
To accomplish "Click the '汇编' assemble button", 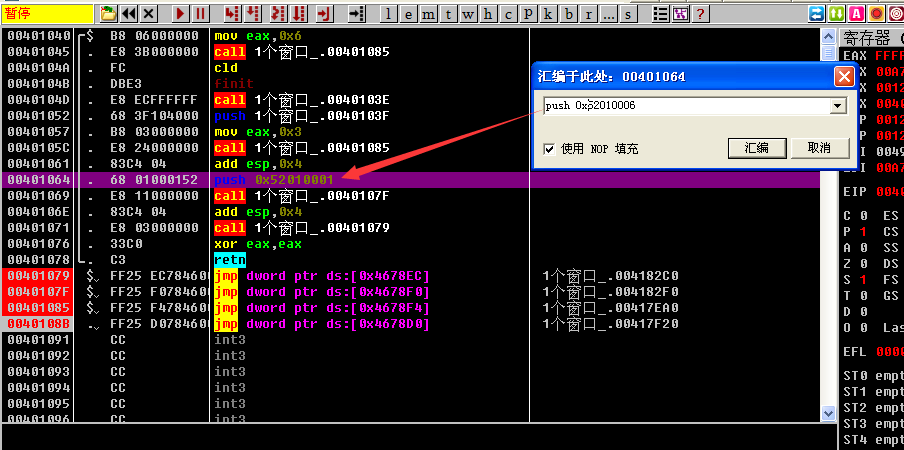I will pos(757,148).
